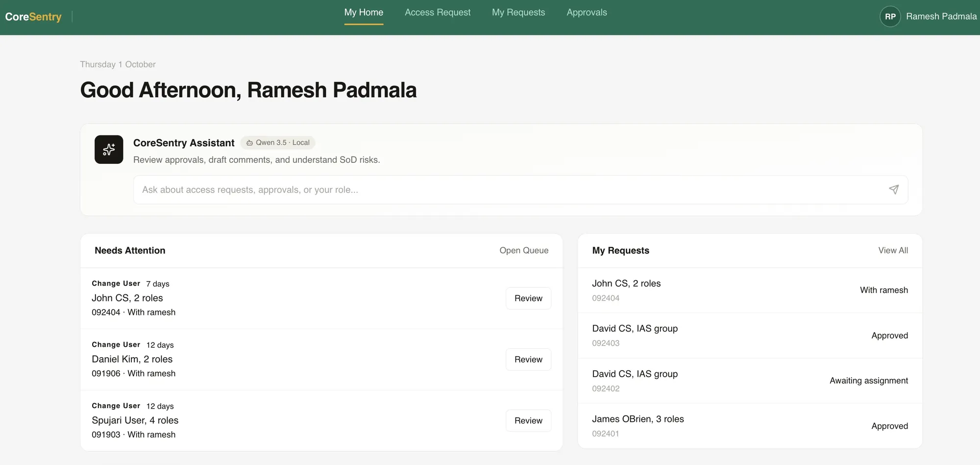Open the Approvals tab
Screen dimensions: 980x465
(587, 12)
